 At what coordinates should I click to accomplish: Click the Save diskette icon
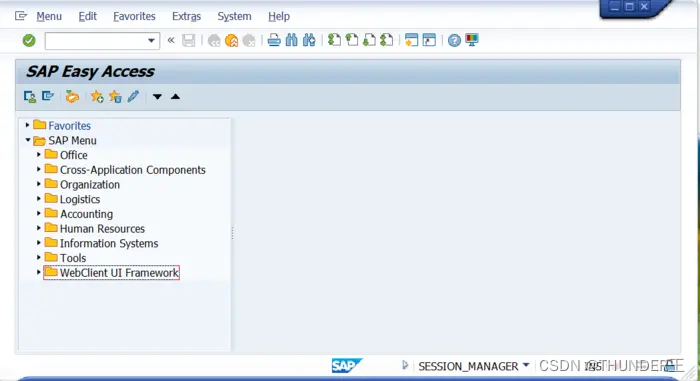pos(189,40)
